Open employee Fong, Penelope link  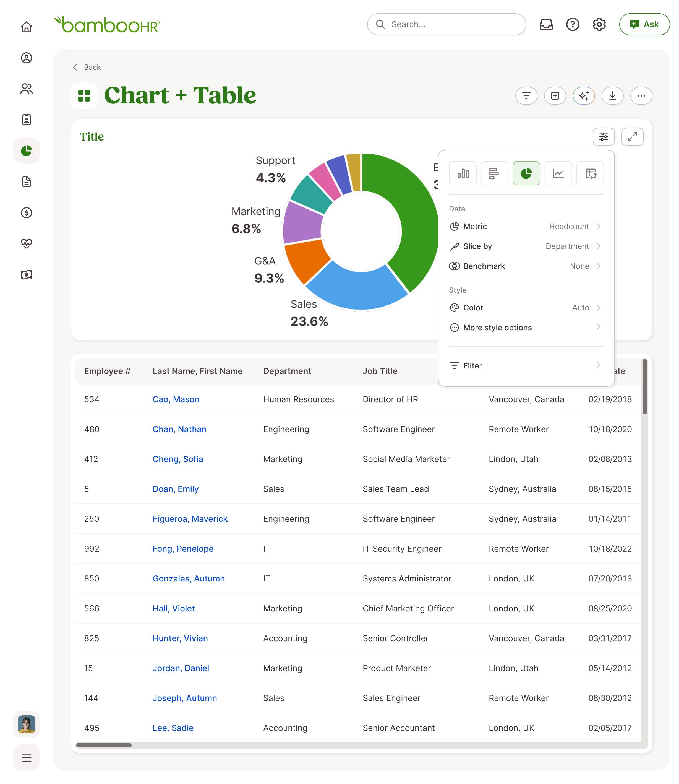click(183, 549)
